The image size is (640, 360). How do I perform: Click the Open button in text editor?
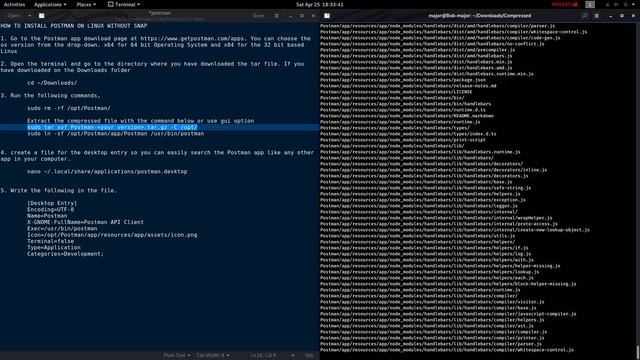coord(13,16)
